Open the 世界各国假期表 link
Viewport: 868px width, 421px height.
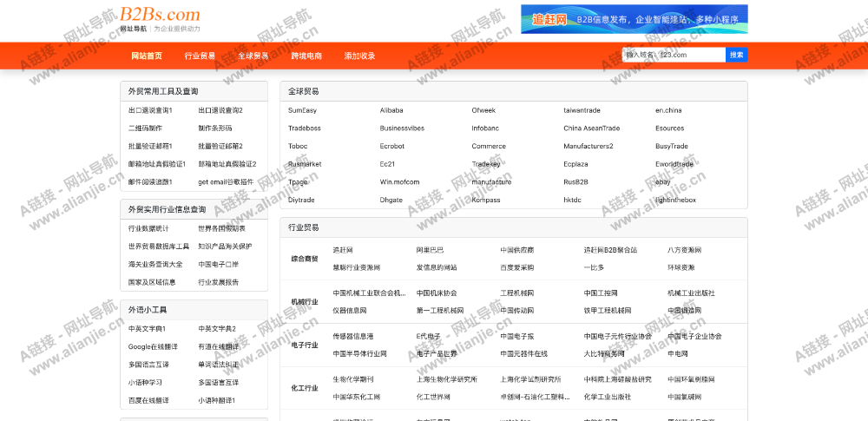221,228
